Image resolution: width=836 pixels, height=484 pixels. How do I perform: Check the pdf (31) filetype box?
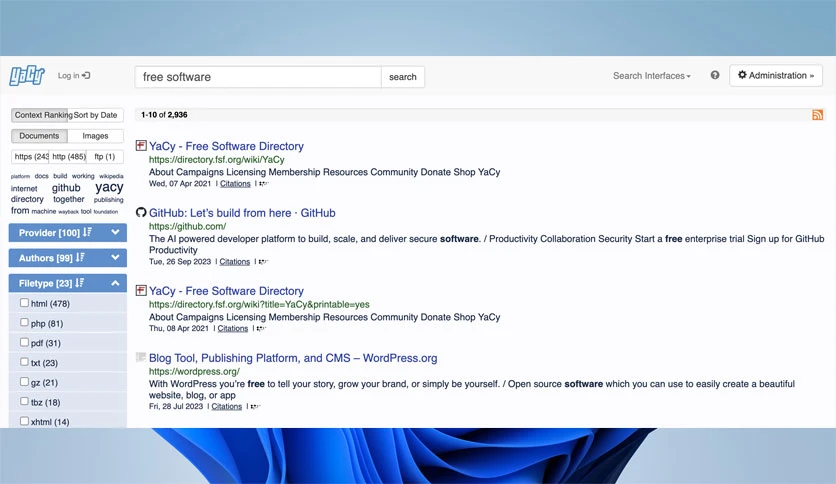point(24,342)
